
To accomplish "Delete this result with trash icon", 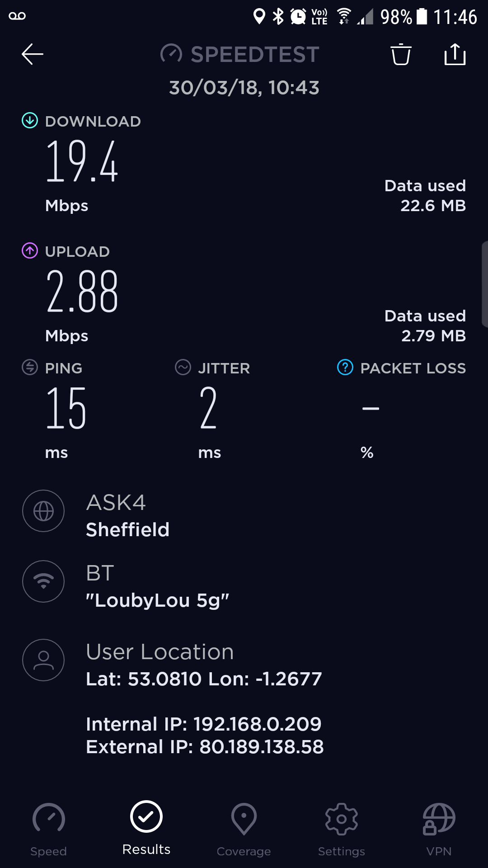I will tap(401, 54).
